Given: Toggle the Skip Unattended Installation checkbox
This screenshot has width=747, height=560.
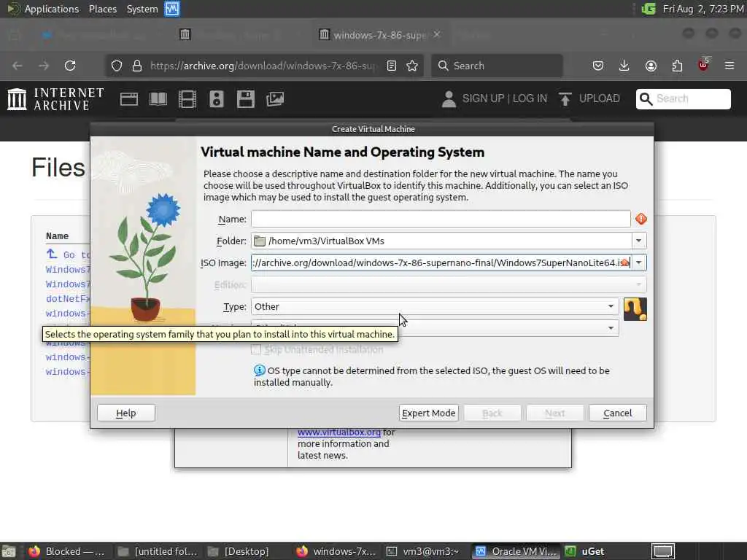Looking at the screenshot, I should pos(256,349).
